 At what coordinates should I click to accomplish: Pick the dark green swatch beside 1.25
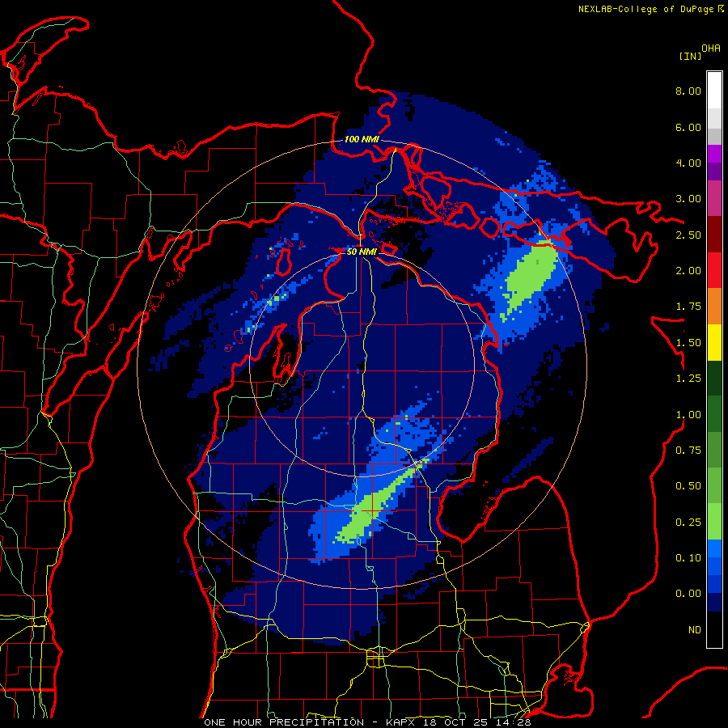click(x=714, y=378)
